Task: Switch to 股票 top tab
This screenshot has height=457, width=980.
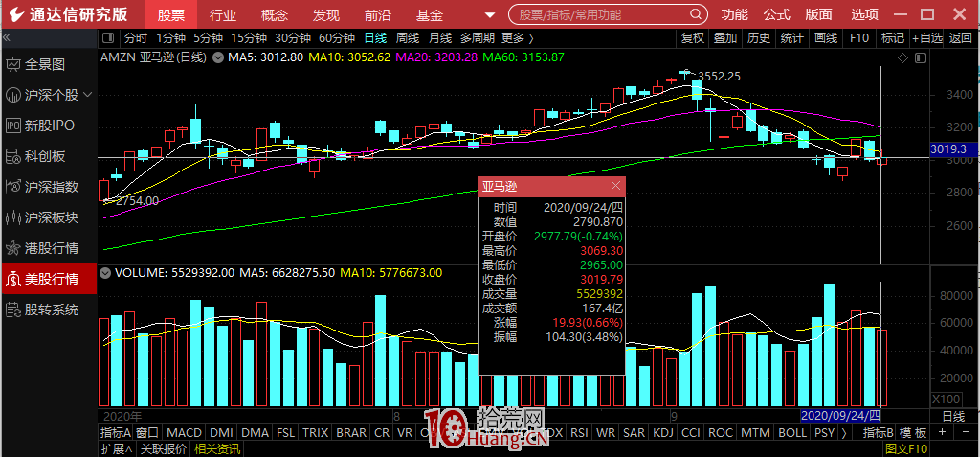Action: pyautogui.click(x=170, y=15)
